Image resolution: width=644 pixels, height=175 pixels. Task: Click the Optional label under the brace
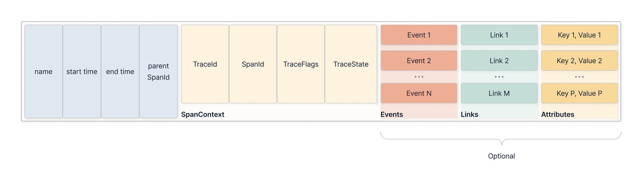(x=501, y=156)
